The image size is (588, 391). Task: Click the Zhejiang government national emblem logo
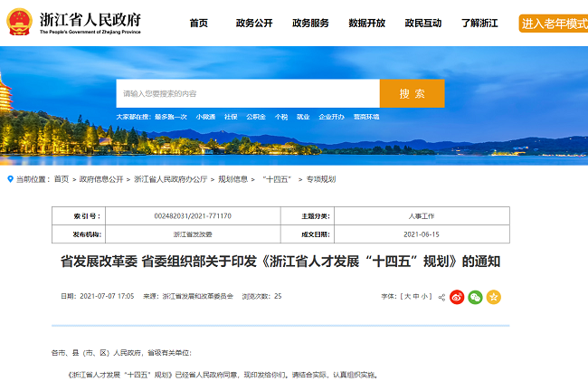[x=20, y=23]
